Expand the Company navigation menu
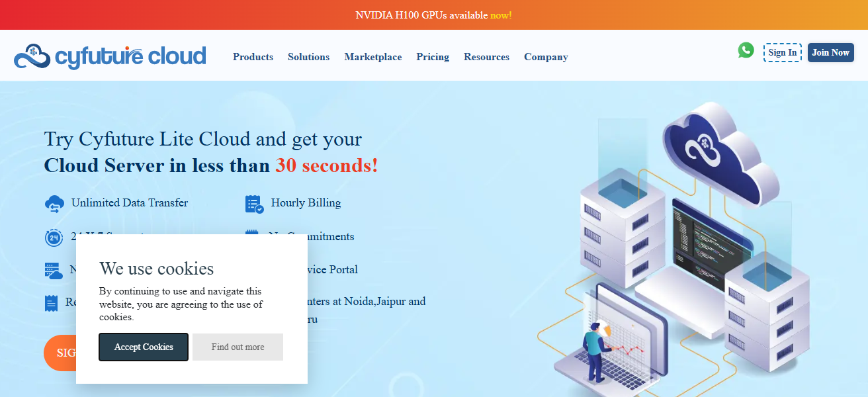The width and height of the screenshot is (868, 397). pos(546,57)
